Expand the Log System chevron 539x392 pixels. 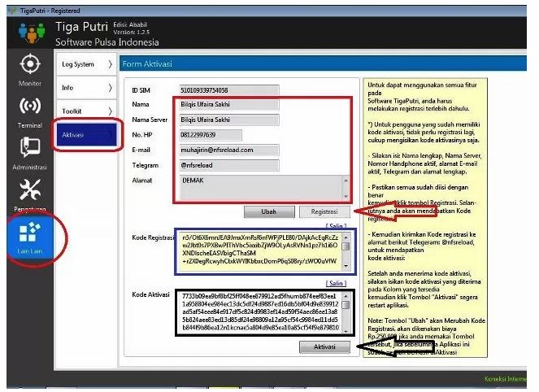pos(110,64)
